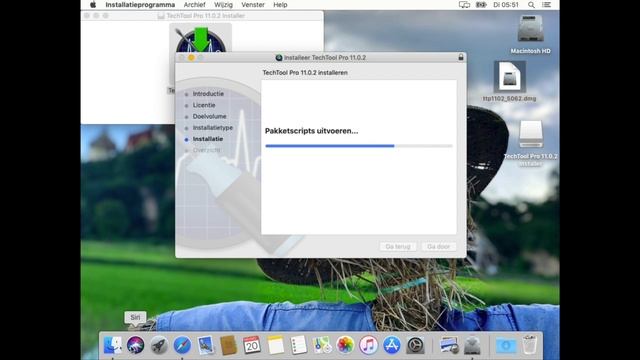Open the Installatieprogramma menu
The height and width of the screenshot is (360, 640).
point(140,5)
